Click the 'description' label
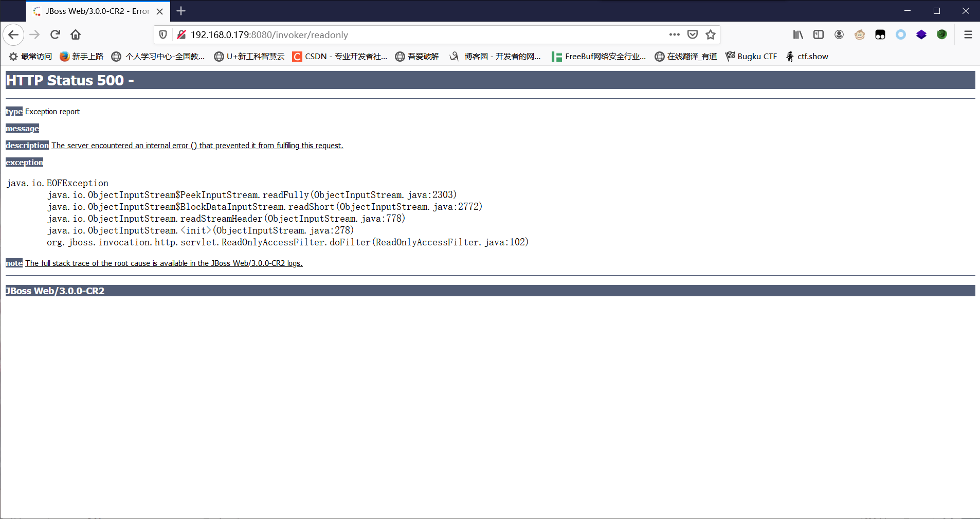Screen dimensions: 980x519 [x=27, y=146]
